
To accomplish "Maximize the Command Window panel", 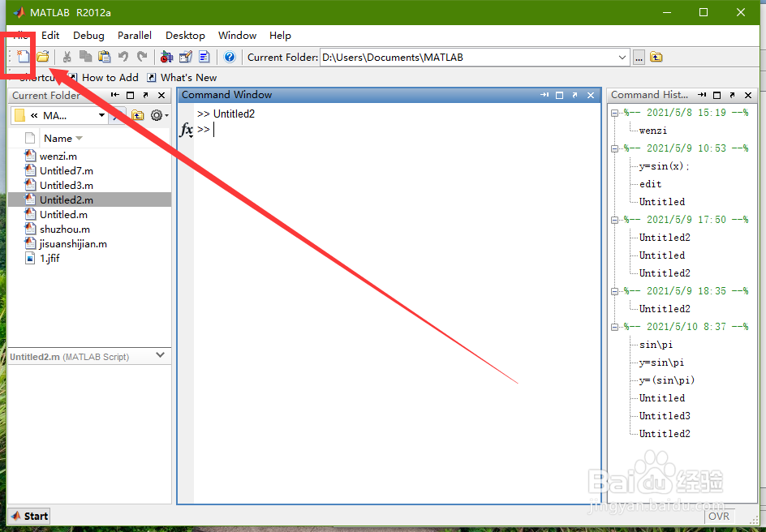I will [559, 95].
